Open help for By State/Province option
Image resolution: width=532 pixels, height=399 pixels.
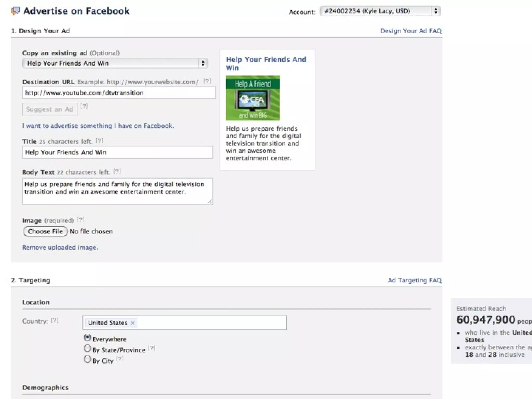[x=151, y=348]
